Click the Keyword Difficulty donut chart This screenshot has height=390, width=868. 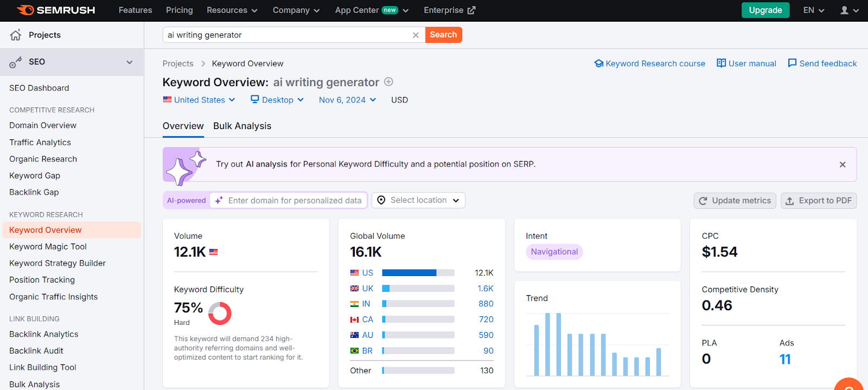click(220, 314)
